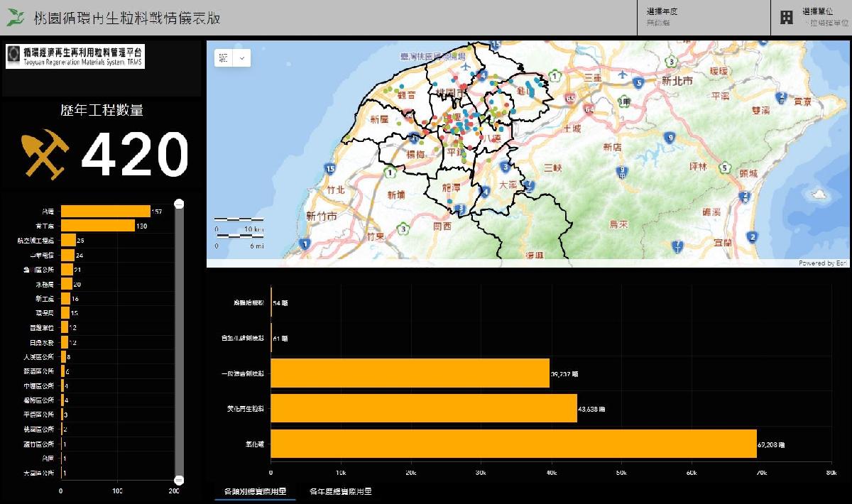The height and width of the screenshot is (504, 852).
Task: Select the 39,737 噸 material bar
Action: pos(410,373)
